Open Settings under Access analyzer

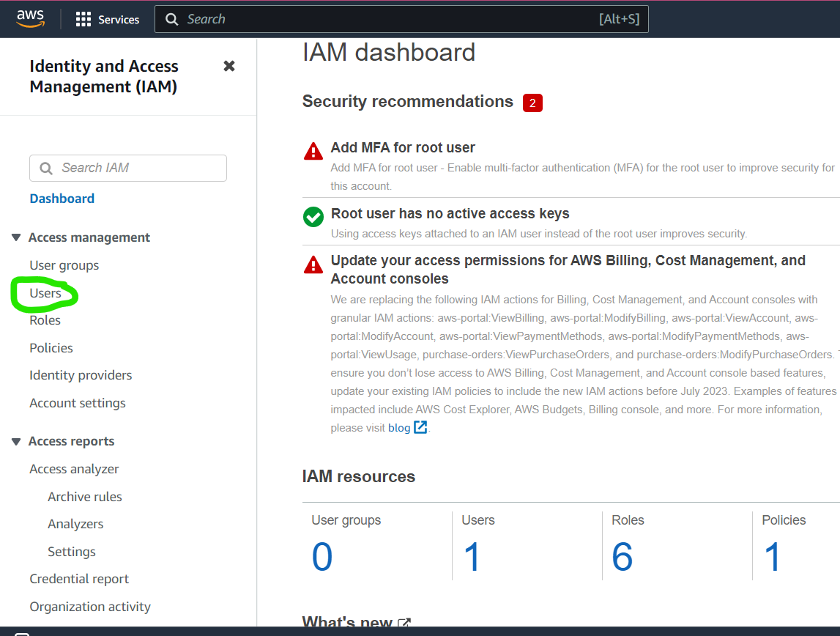coord(72,552)
